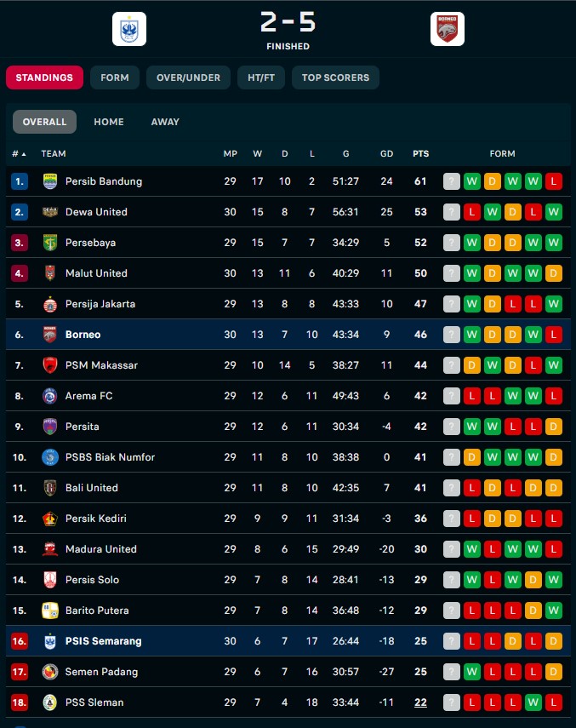576x728 pixels.
Task: Switch to the Form tab
Action: point(115,77)
